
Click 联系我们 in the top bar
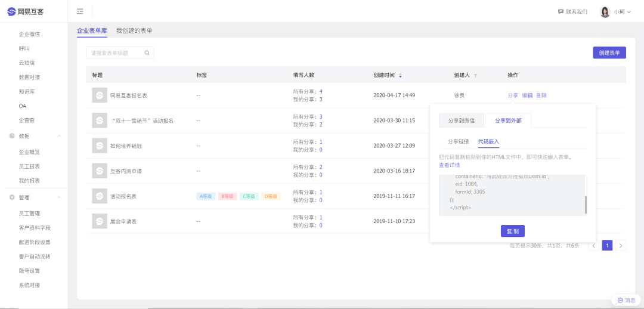577,12
